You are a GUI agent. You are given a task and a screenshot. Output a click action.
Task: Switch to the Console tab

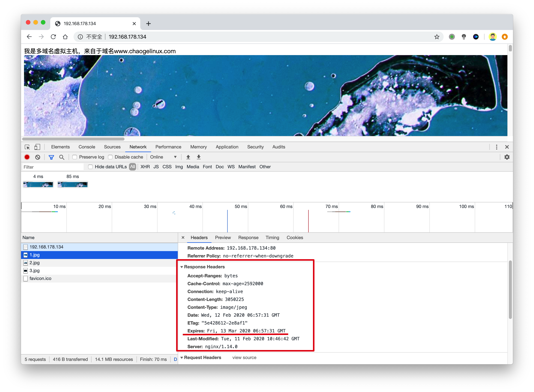coord(87,147)
